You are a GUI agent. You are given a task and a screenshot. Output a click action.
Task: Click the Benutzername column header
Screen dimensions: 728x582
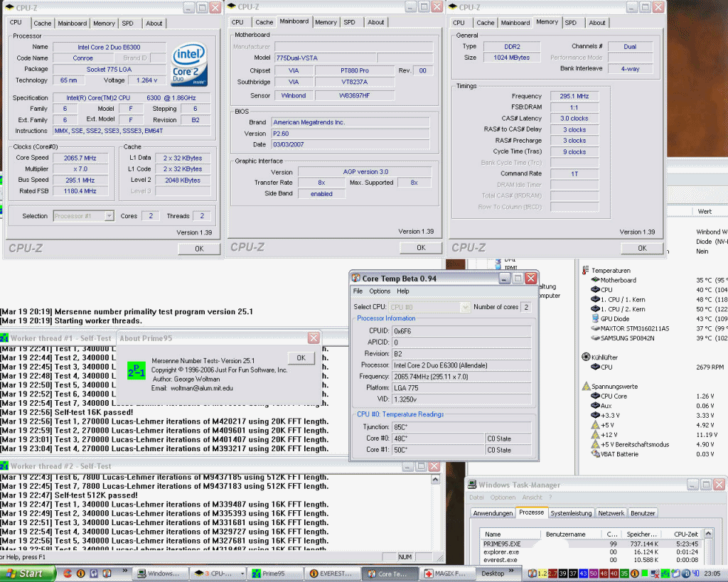click(572, 534)
